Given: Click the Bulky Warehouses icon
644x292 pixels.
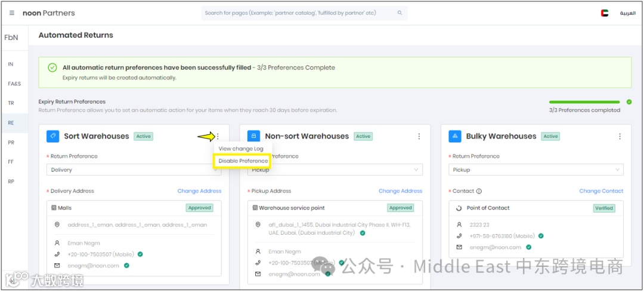Looking at the screenshot, I should pyautogui.click(x=455, y=136).
